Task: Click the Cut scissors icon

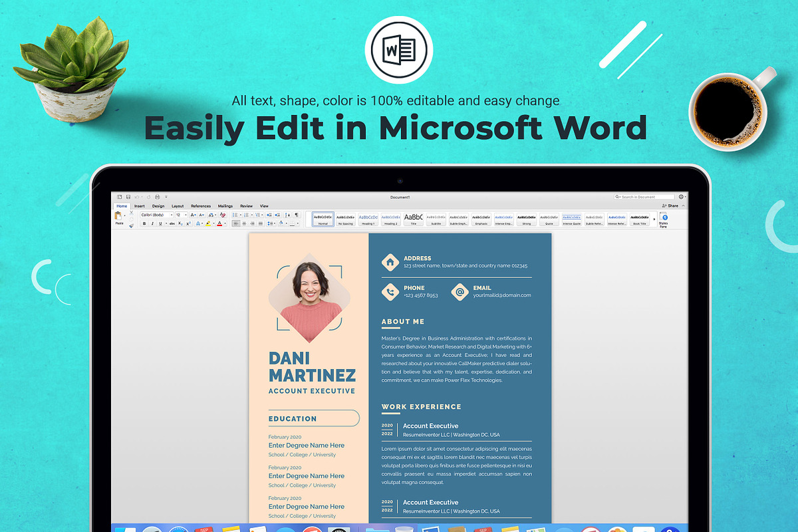Action: pyautogui.click(x=132, y=213)
